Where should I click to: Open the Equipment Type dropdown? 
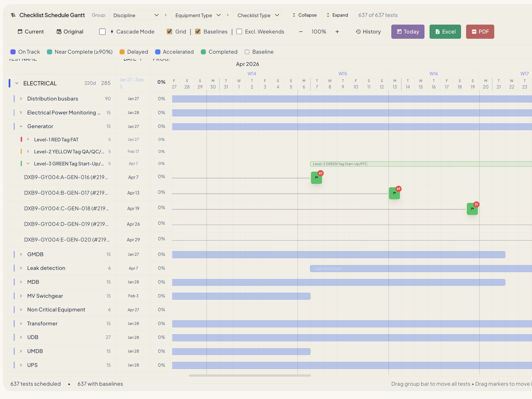[198, 15]
